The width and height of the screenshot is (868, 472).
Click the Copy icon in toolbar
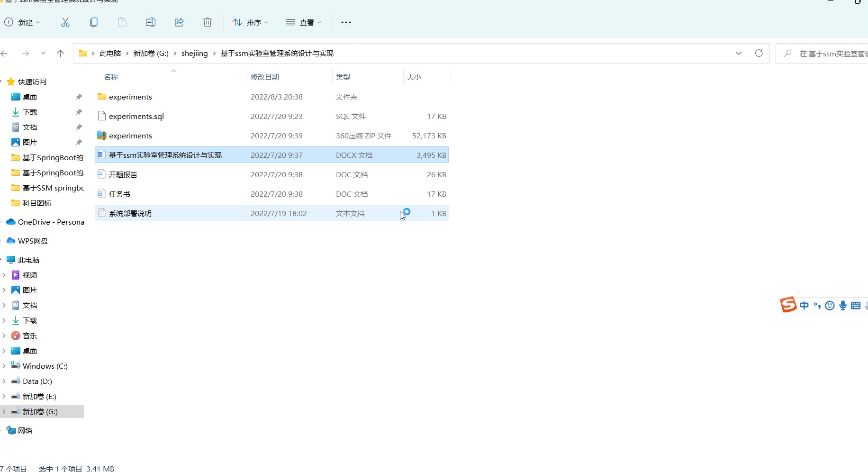tap(94, 22)
